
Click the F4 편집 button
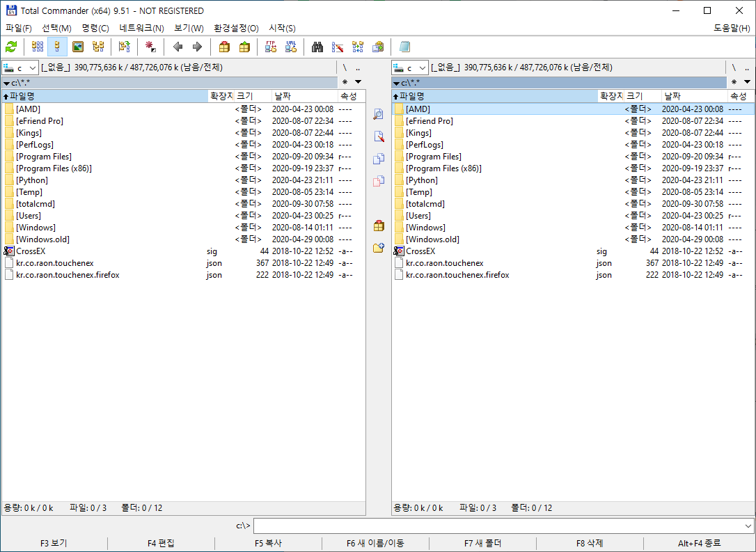(161, 544)
